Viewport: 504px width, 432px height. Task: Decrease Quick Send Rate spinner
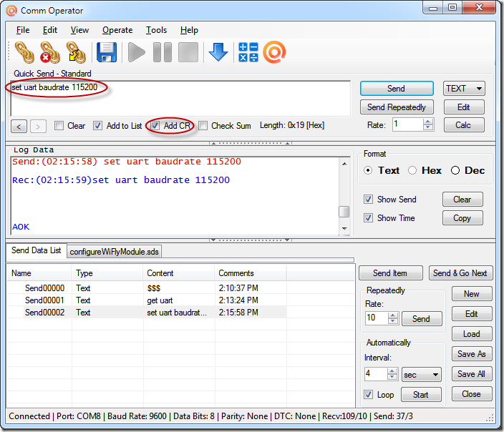coord(427,127)
